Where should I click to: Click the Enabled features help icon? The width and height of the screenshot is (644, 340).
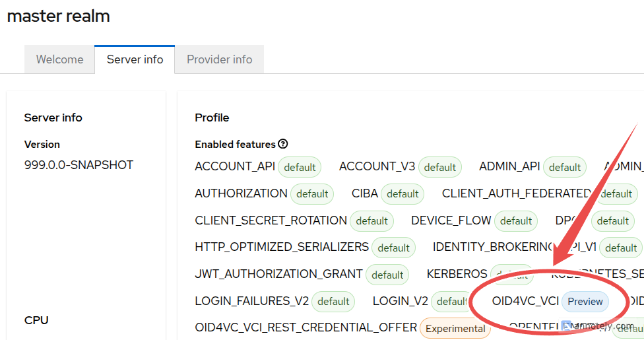[x=282, y=144]
